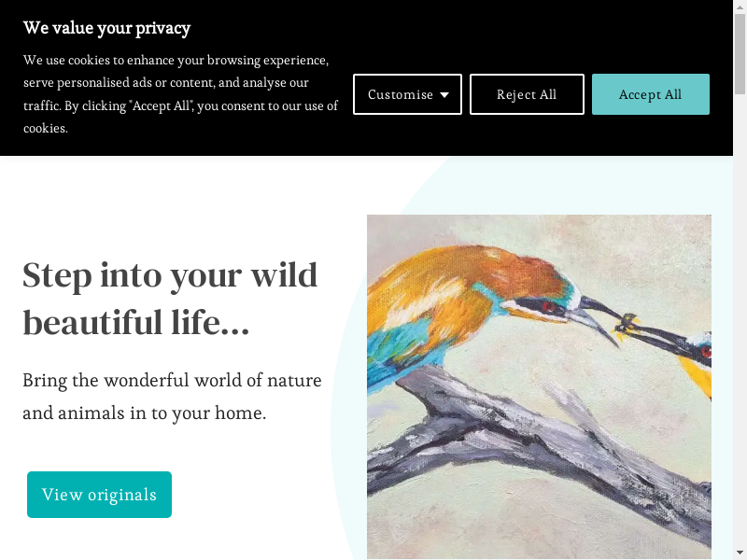Screen dimensions: 747x560
Task: Click the "Bring the wonderful world" tagline text
Action: click(172, 381)
